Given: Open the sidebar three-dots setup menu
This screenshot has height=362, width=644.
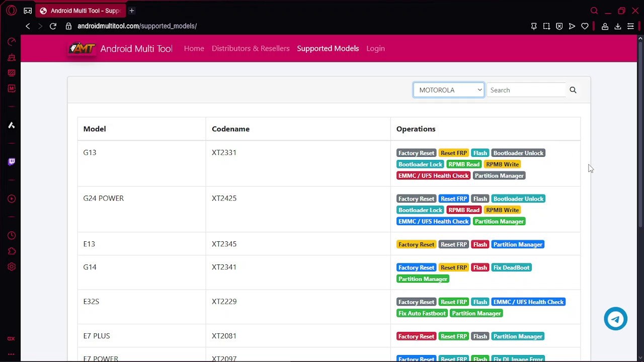Looking at the screenshot, I should click(x=11, y=354).
